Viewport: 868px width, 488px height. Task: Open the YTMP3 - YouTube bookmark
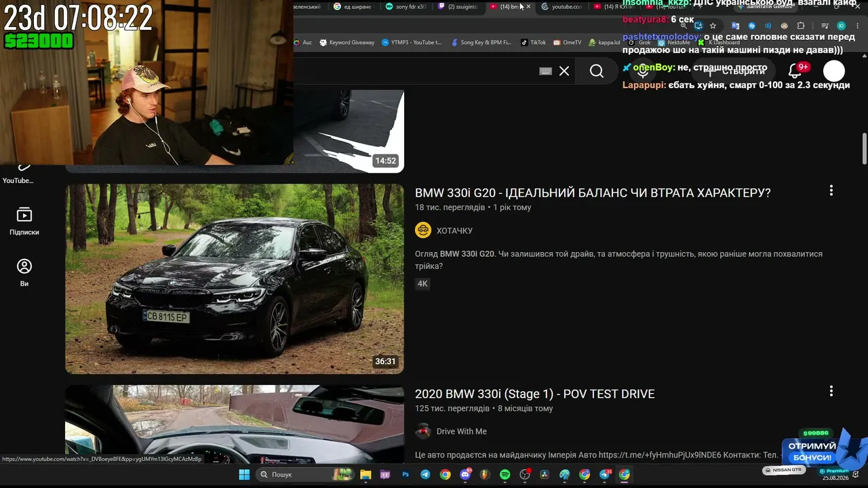(x=412, y=42)
